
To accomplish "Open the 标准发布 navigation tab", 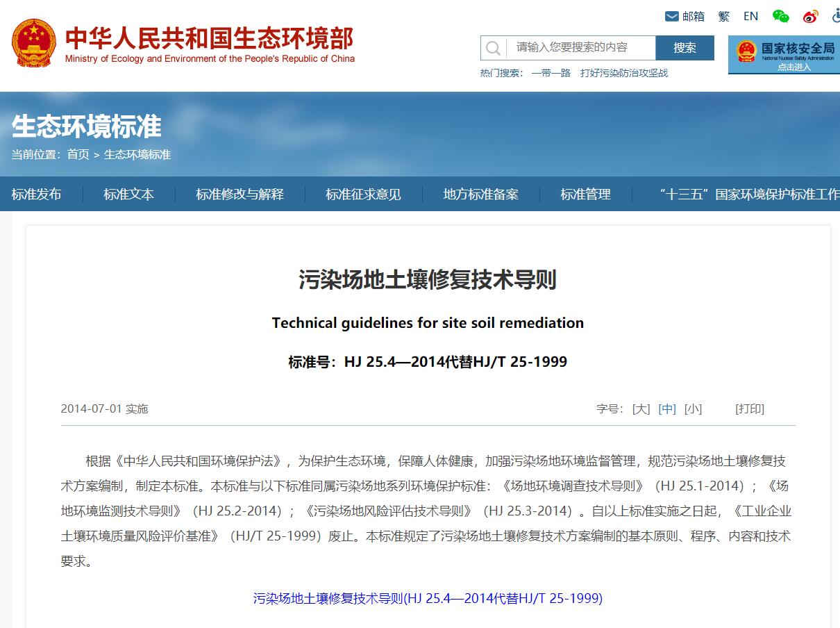I will click(36, 195).
